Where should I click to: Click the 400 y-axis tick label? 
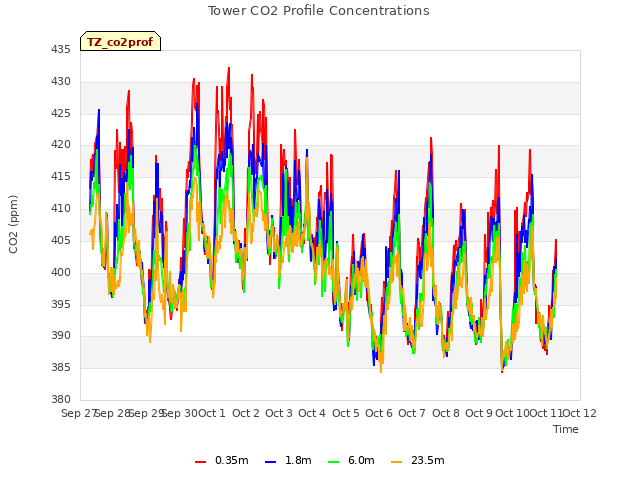tap(61, 272)
